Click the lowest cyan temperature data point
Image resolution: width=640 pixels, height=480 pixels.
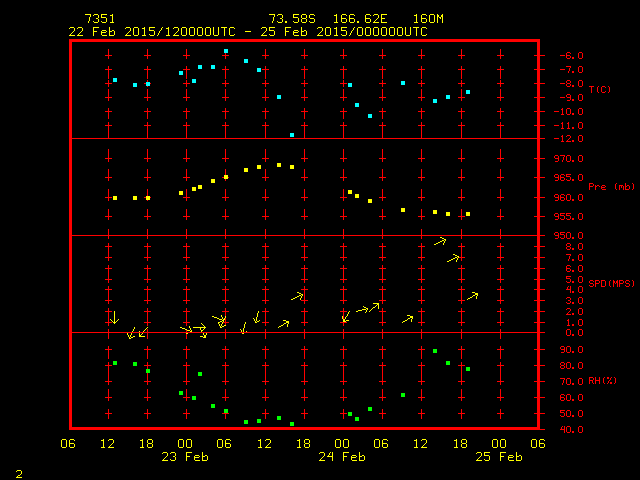292,135
